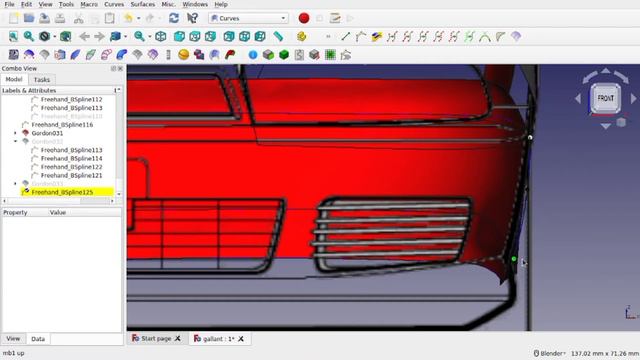Expand the Gordon033 tree node
Screen dimensions: 640x360
(16, 184)
